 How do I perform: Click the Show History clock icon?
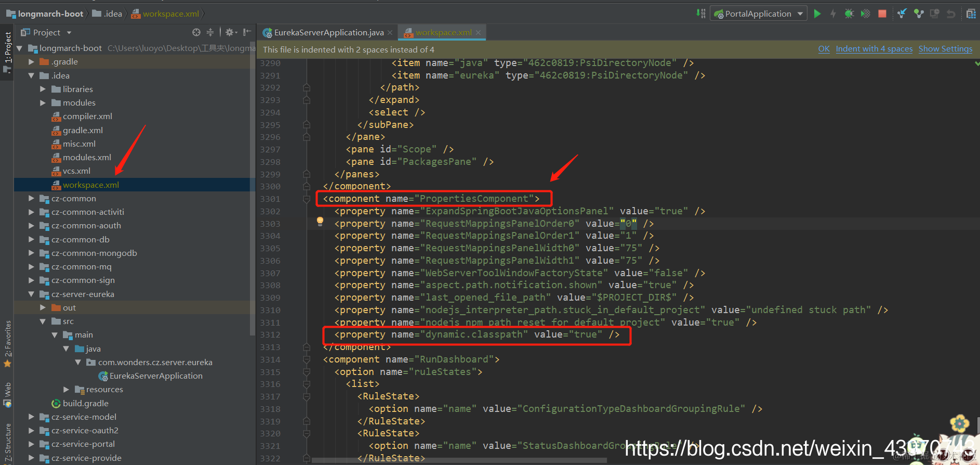pyautogui.click(x=935, y=14)
